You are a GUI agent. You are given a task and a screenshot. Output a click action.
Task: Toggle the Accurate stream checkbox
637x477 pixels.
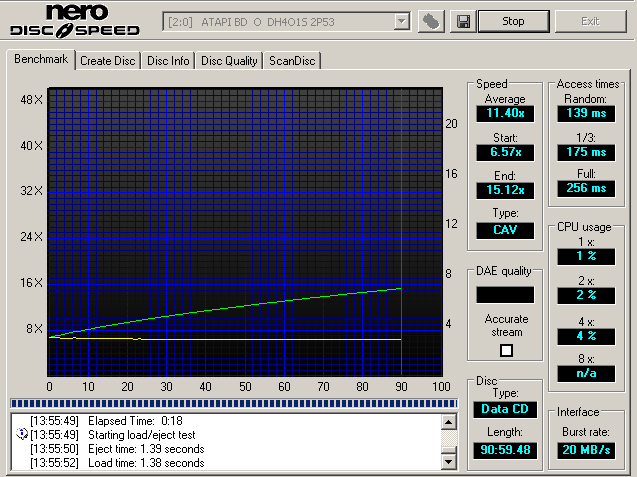click(x=506, y=350)
